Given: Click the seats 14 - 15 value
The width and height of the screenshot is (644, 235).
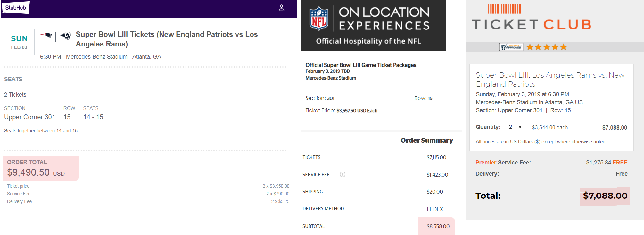Looking at the screenshot, I should point(93,117).
